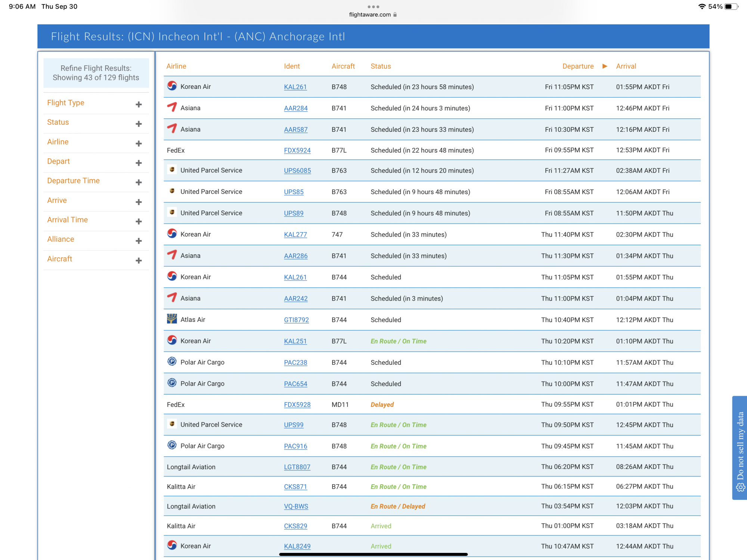
Task: Sort by the Arrival column header
Action: pyautogui.click(x=626, y=66)
